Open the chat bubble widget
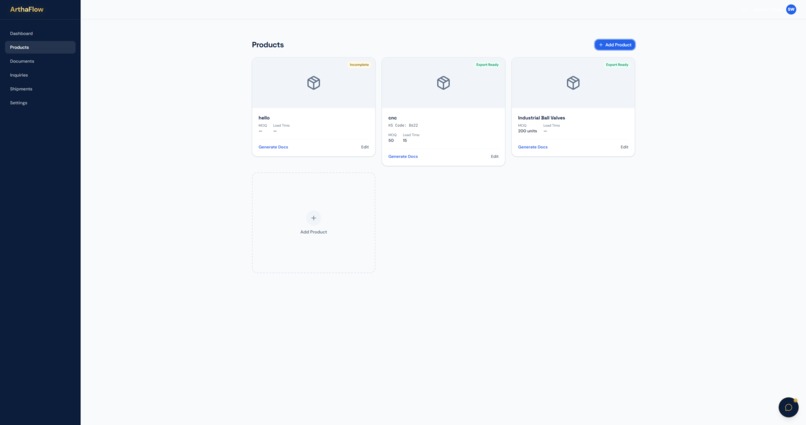This screenshot has width=806, height=425. point(788,407)
